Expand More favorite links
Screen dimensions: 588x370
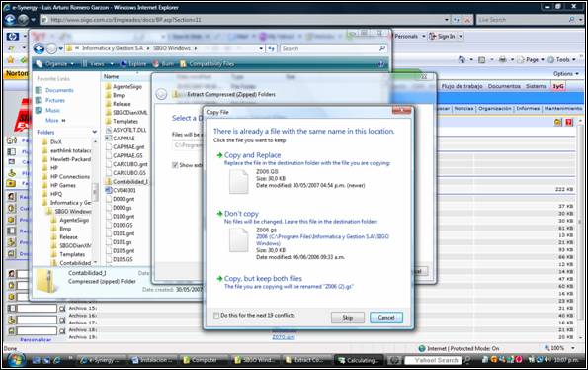point(55,121)
